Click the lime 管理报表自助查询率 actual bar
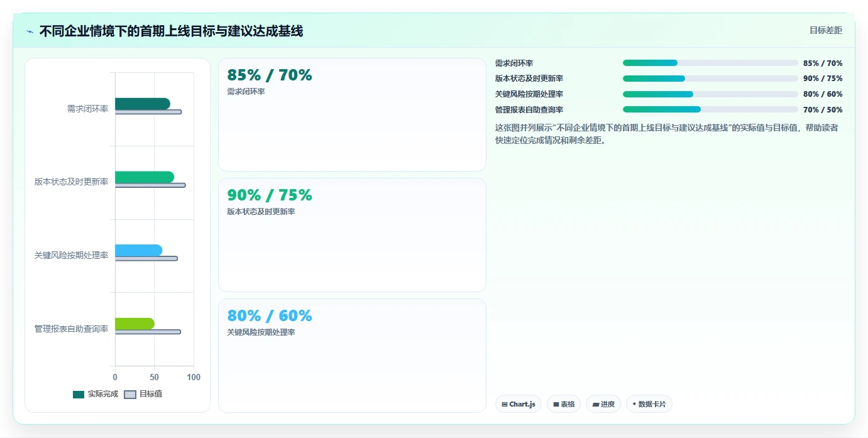 [135, 324]
